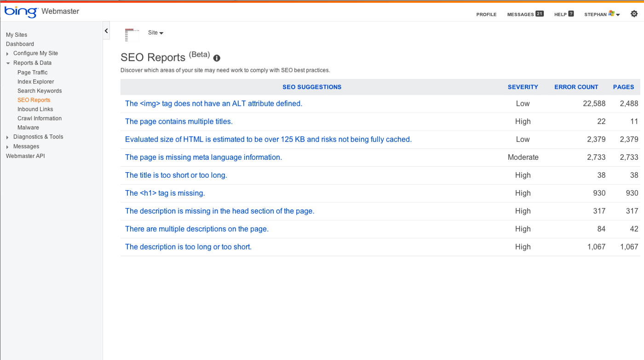Expand Configure My Site section
Viewport: 644px width, 360px height.
pos(8,54)
